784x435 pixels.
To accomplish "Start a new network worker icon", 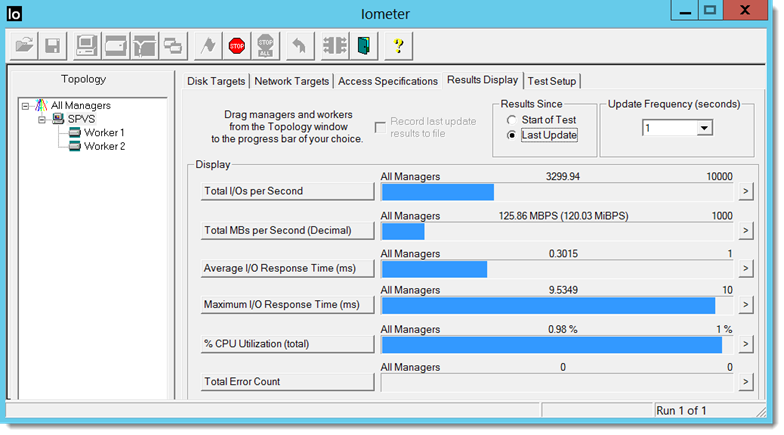I will 144,46.
